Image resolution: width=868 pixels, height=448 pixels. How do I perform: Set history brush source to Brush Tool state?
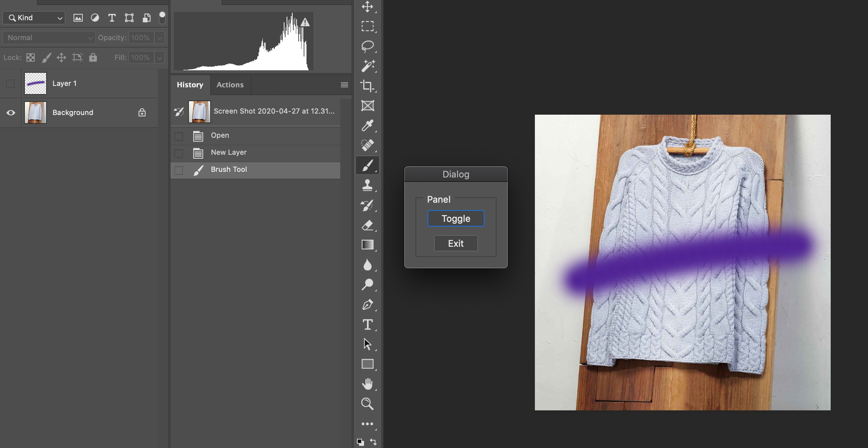click(x=179, y=170)
